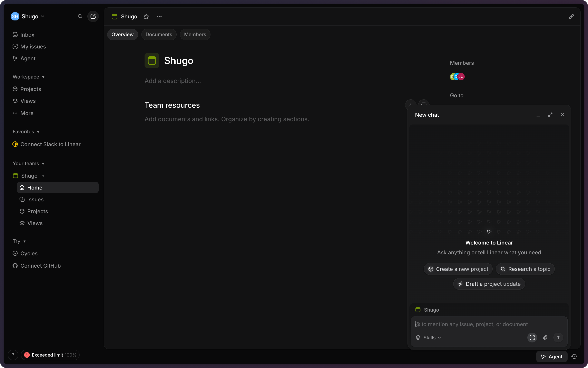This screenshot has width=588, height=368.
Task: Open the Skills dropdown
Action: (429, 338)
